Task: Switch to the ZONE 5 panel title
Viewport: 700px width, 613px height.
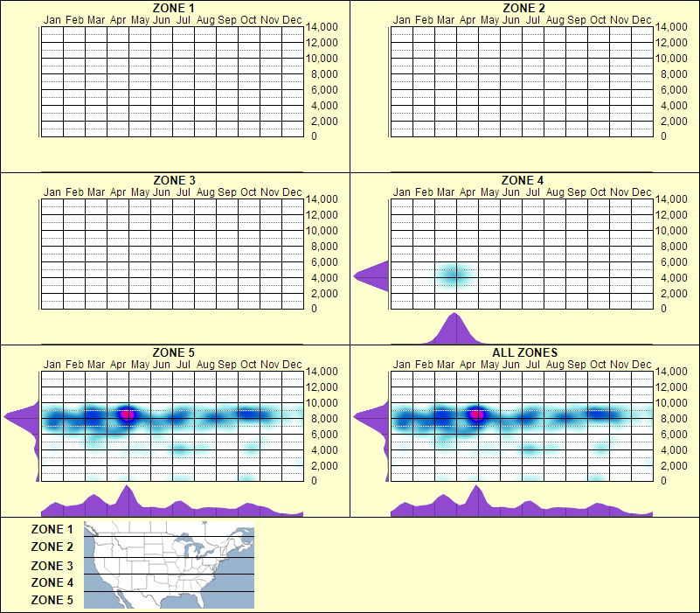Action: tap(171, 352)
